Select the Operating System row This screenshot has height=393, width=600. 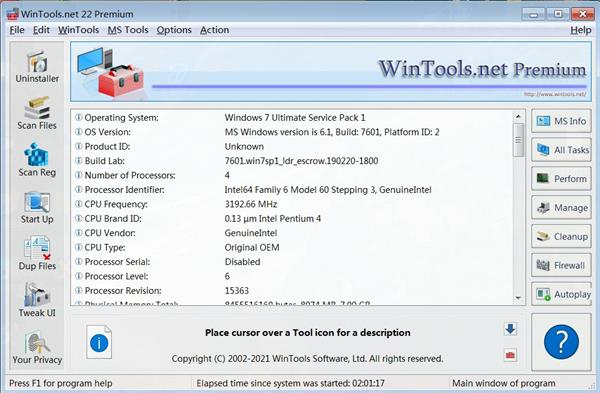click(292, 117)
